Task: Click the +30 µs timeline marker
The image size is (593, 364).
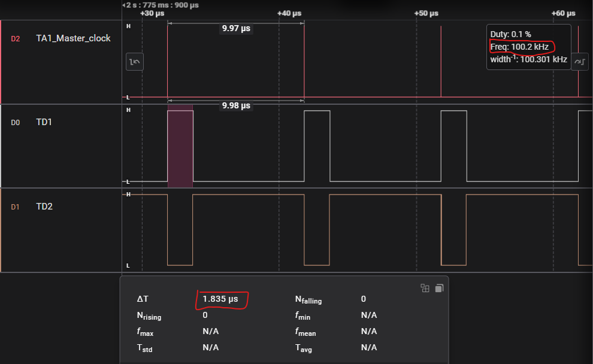Action: point(152,13)
